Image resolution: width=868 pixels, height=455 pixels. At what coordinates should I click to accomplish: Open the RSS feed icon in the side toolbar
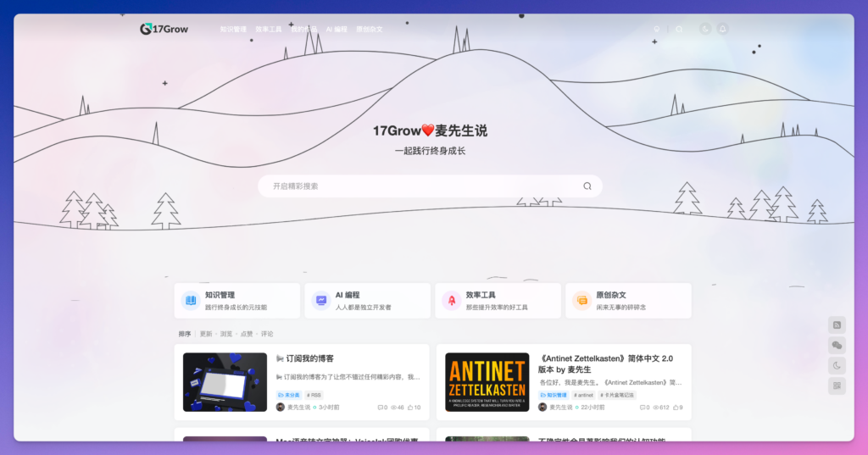[x=837, y=325]
